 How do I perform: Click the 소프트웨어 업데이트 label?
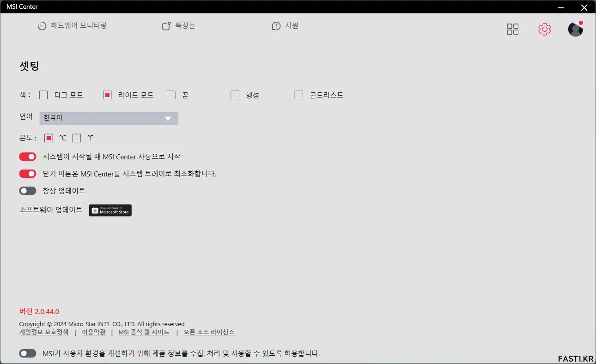click(x=51, y=210)
